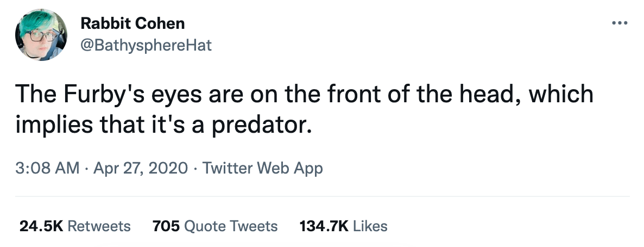Open the Rabbit Cohen display name link
The image size is (644, 247).
point(132,23)
